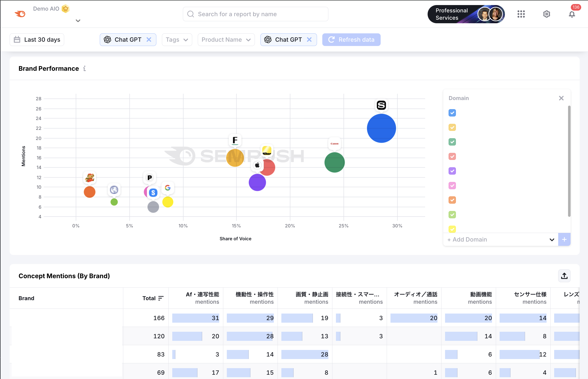Open the Product Name dropdown
The image size is (588, 379).
(226, 40)
